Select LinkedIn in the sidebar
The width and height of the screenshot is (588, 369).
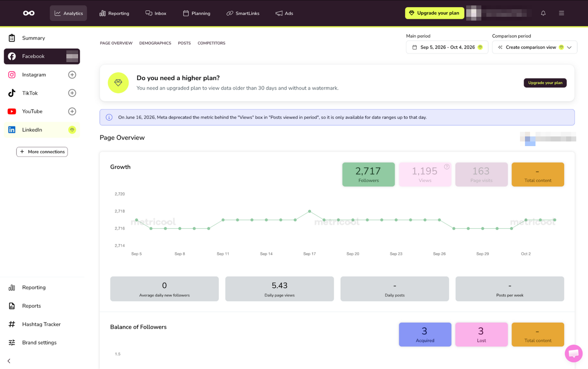(42, 130)
